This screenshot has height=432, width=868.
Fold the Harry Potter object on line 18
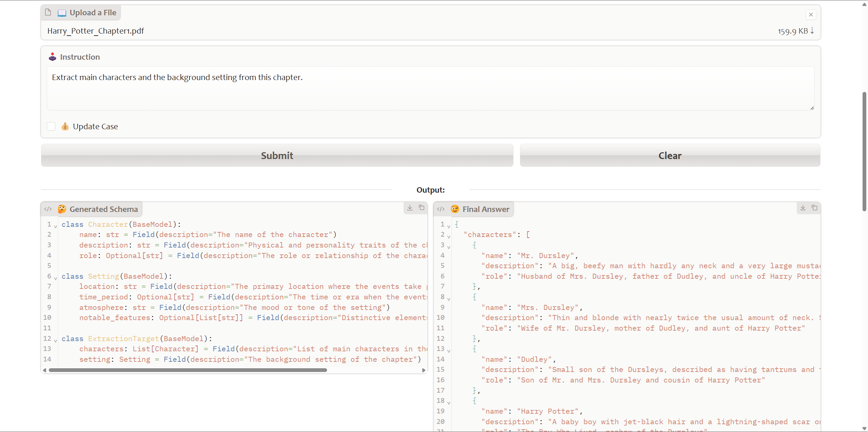pyautogui.click(x=448, y=402)
